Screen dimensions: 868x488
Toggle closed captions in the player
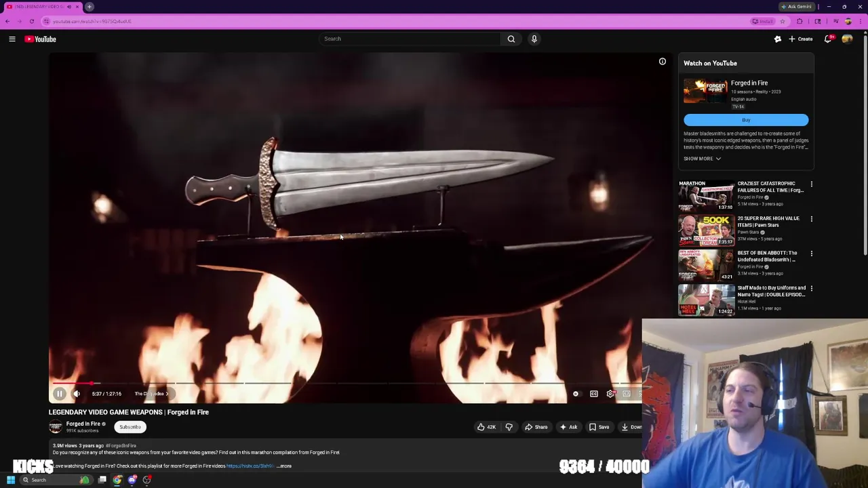594,394
